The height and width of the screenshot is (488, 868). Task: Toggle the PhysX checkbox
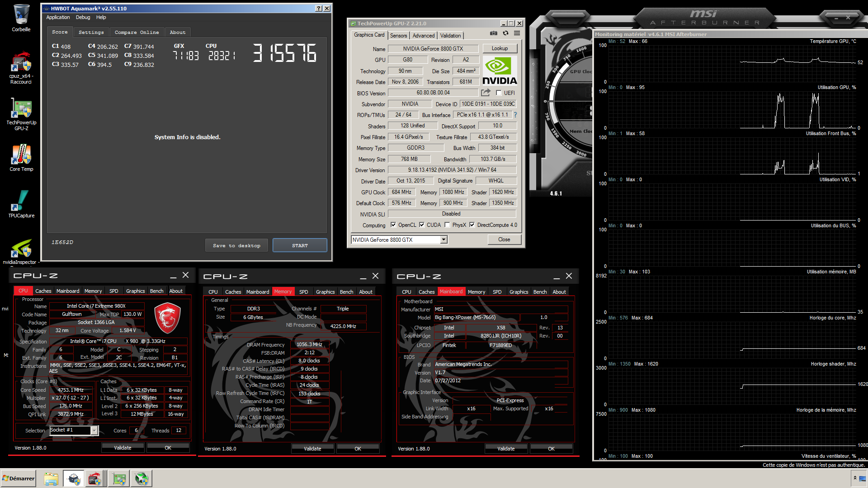pyautogui.click(x=447, y=225)
